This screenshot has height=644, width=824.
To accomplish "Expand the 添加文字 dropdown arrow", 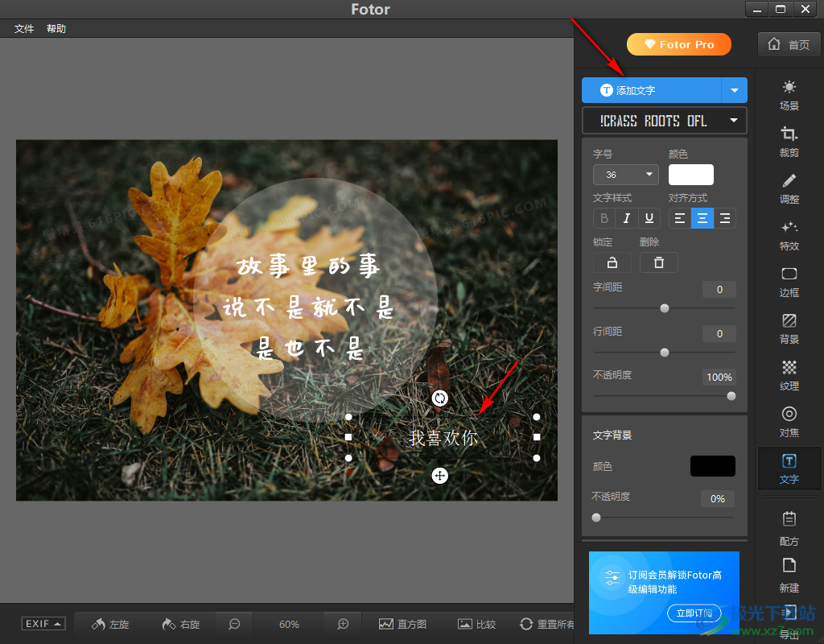I will point(734,90).
